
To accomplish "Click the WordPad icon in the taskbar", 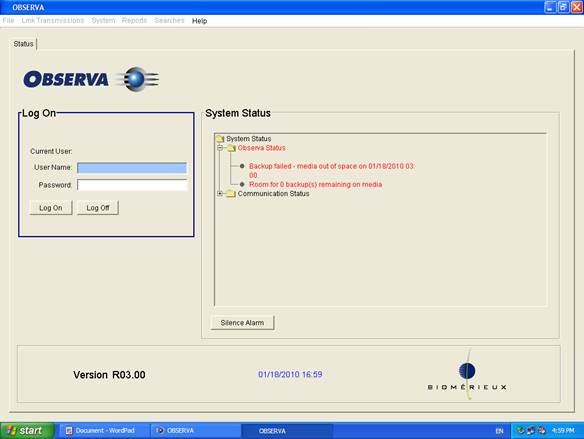I will click(69, 431).
